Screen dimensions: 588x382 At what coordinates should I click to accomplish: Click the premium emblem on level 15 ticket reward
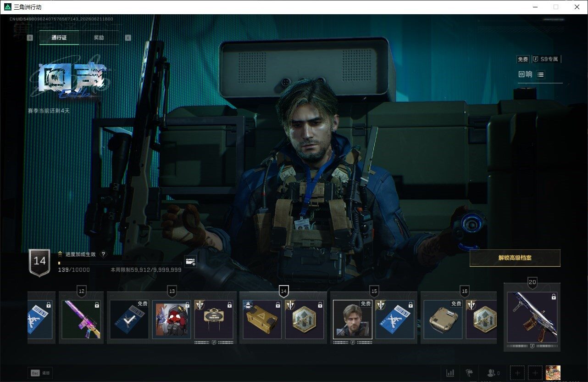(x=381, y=305)
